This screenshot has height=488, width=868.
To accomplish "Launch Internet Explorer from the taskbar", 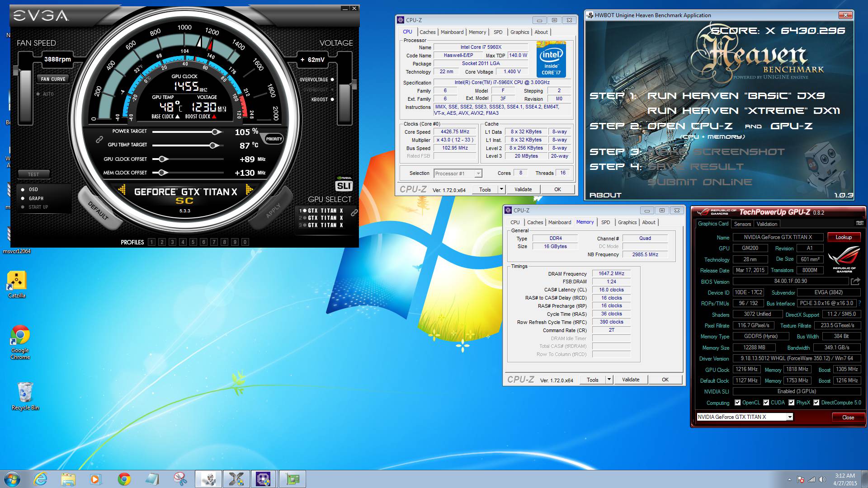I will pos(41,479).
